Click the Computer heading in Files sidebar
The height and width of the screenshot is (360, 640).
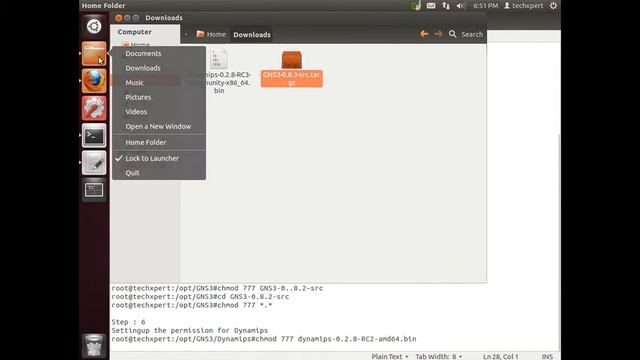coord(134,32)
